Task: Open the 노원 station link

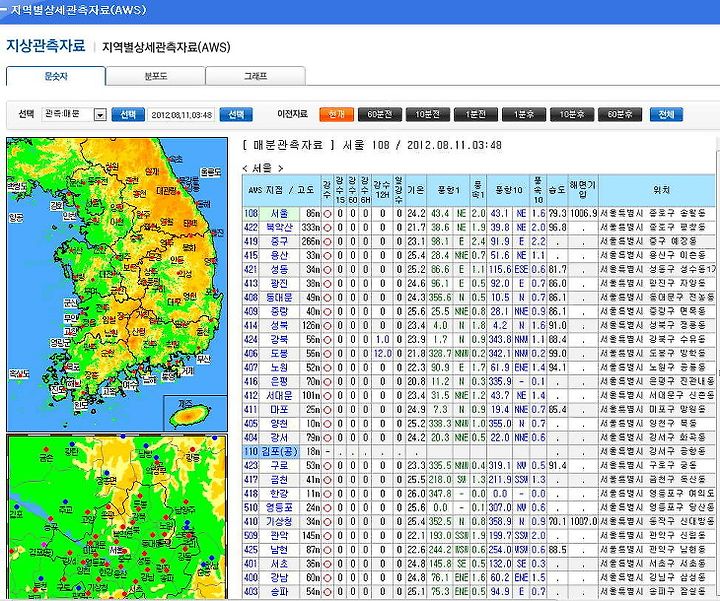Action: point(279,368)
